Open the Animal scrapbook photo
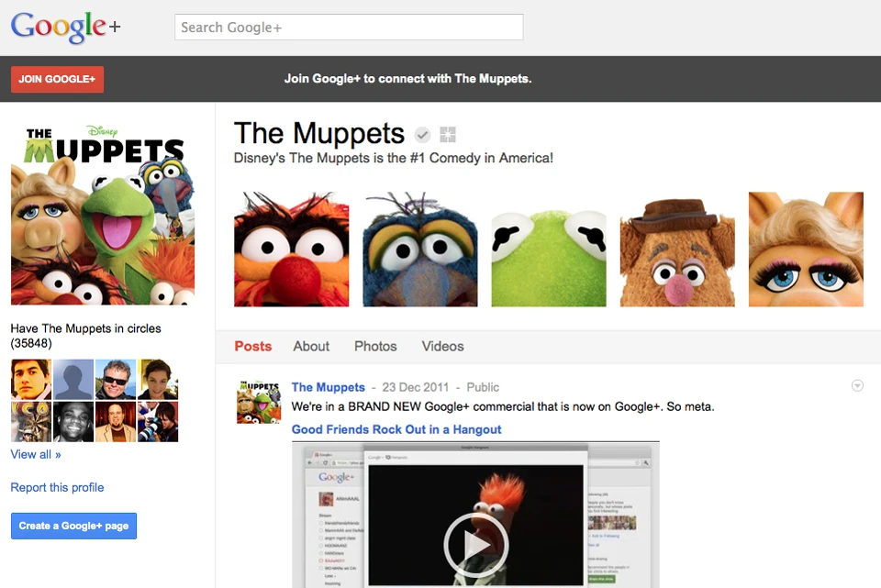The width and height of the screenshot is (881, 588). [292, 250]
